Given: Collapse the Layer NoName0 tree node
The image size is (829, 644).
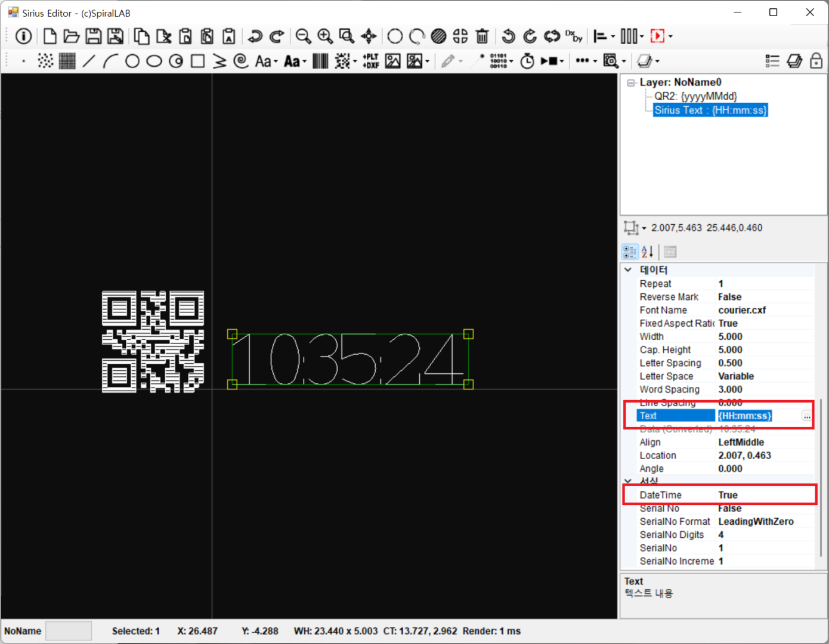Looking at the screenshot, I should click(630, 83).
